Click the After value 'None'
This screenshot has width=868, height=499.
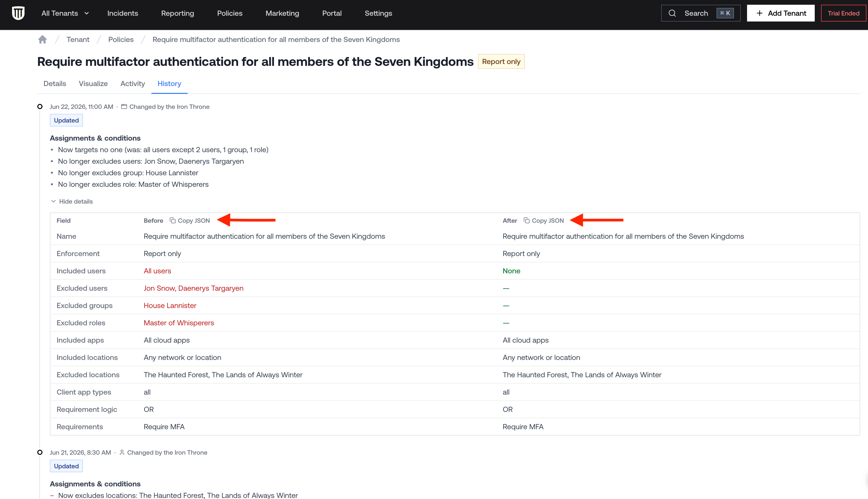[511, 271]
